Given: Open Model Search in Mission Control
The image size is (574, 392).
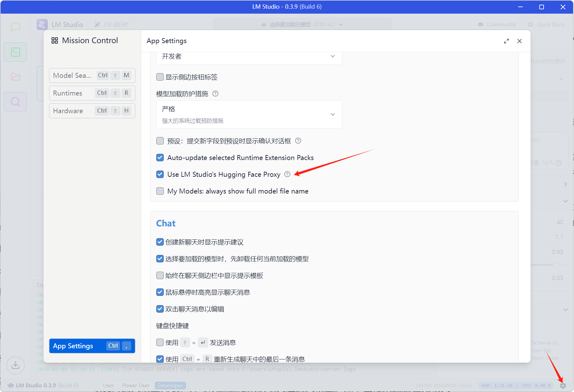Looking at the screenshot, I should [92, 75].
